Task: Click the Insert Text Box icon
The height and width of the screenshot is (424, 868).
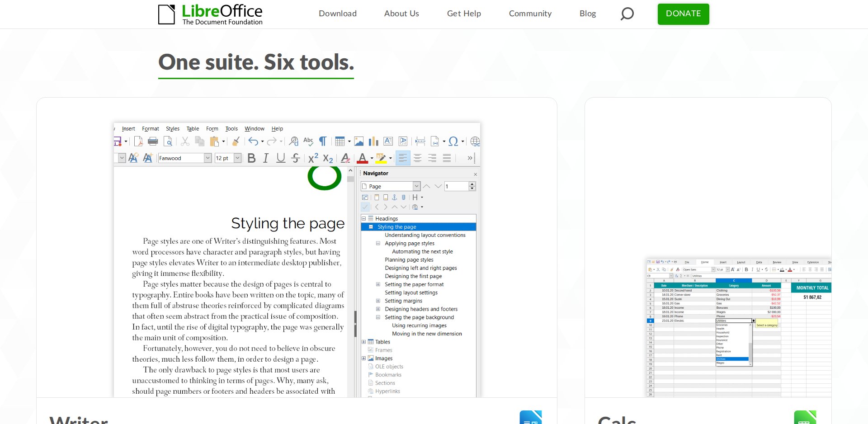Action: 388,141
